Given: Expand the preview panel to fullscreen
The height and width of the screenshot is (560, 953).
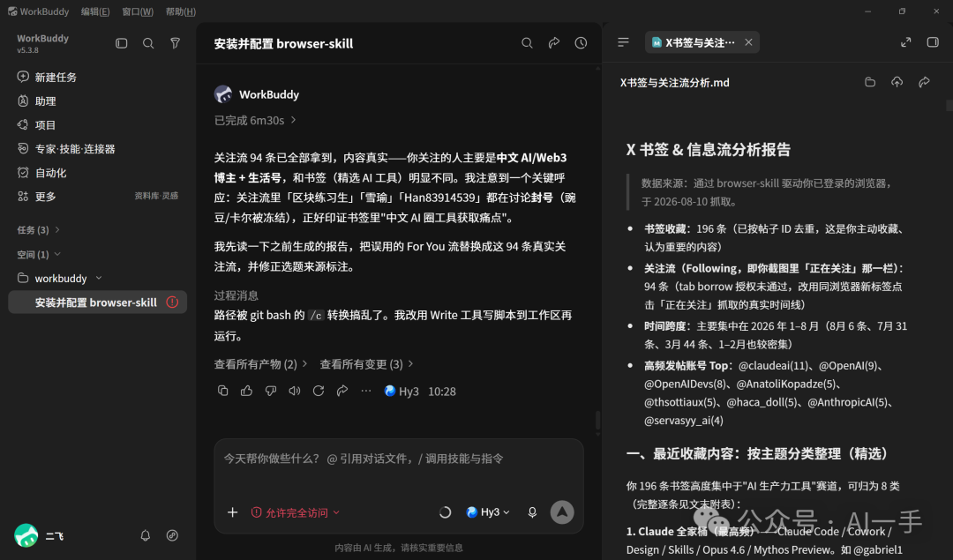Looking at the screenshot, I should point(905,42).
